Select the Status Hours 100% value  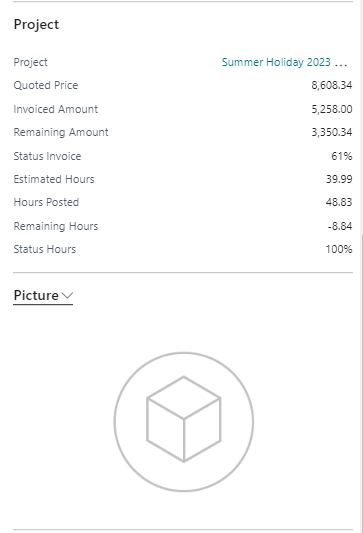coord(339,249)
